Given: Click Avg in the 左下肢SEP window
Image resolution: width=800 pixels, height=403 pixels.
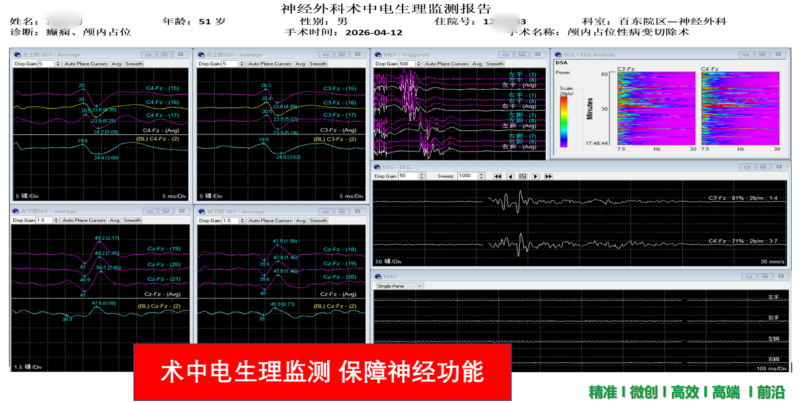Looking at the screenshot, I should (x=114, y=220).
